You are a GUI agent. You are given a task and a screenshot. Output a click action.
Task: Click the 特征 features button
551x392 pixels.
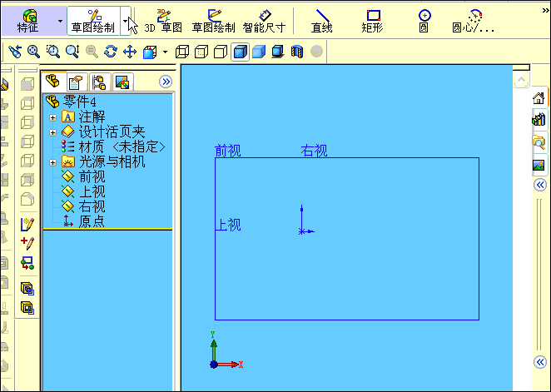tap(28, 21)
